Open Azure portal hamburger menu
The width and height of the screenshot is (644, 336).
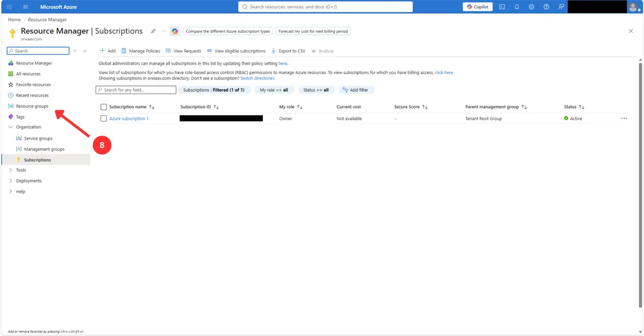click(26, 7)
